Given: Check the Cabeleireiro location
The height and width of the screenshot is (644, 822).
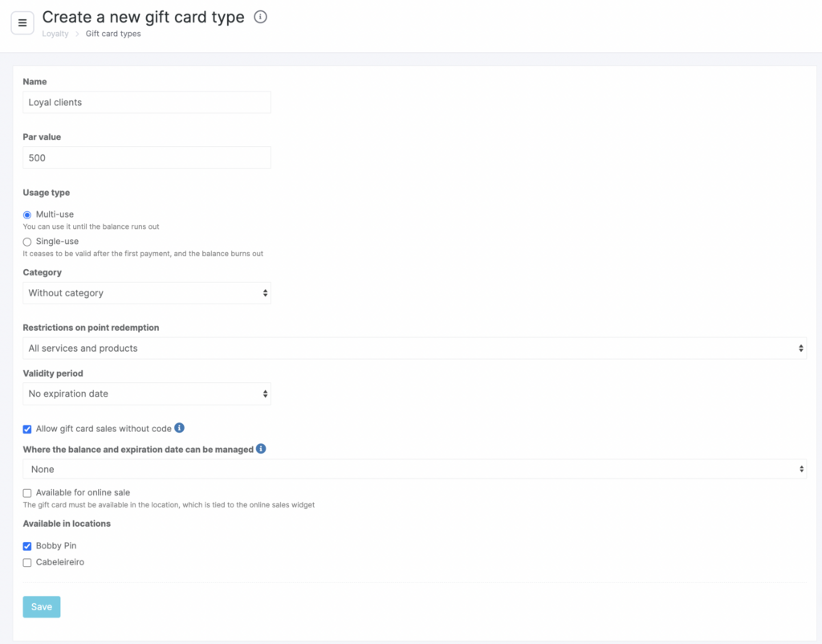Looking at the screenshot, I should [x=27, y=563].
